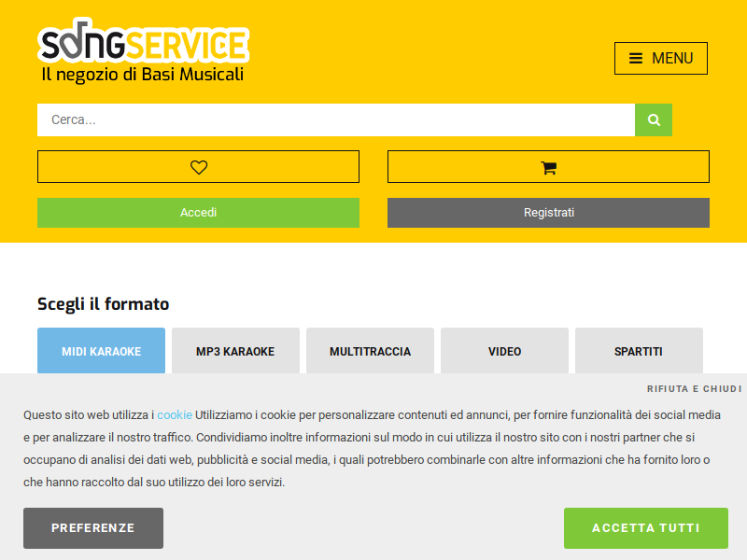
Task: Click the Scegli il formato heading
Action: pos(104,304)
